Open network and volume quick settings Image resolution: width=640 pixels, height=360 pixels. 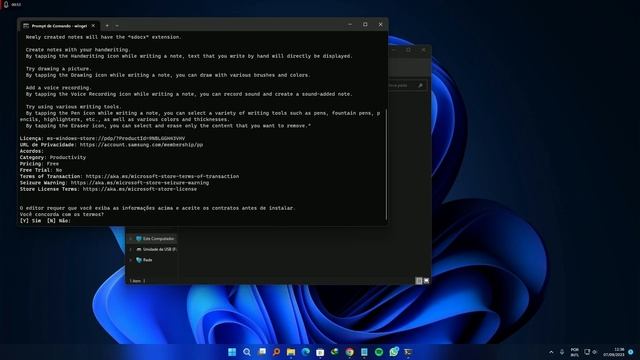coord(591,352)
